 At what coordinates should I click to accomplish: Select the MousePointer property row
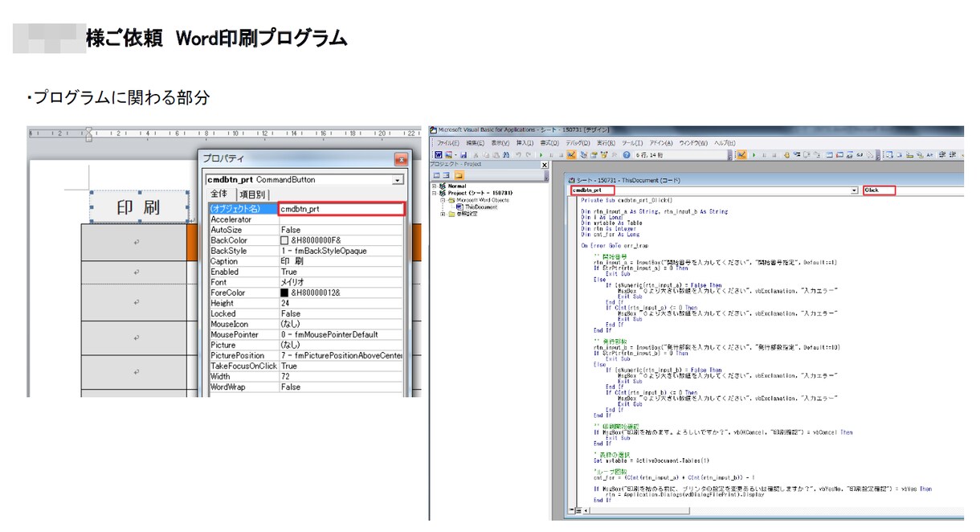point(305,334)
